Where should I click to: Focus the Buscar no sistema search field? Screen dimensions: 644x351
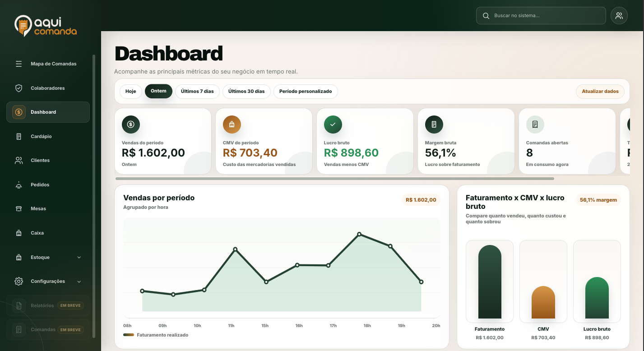coord(541,16)
